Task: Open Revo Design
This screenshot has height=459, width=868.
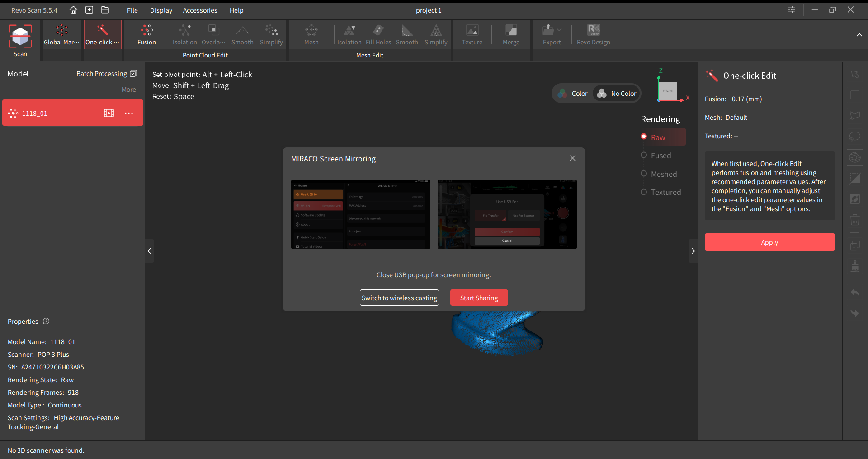Action: (x=593, y=35)
